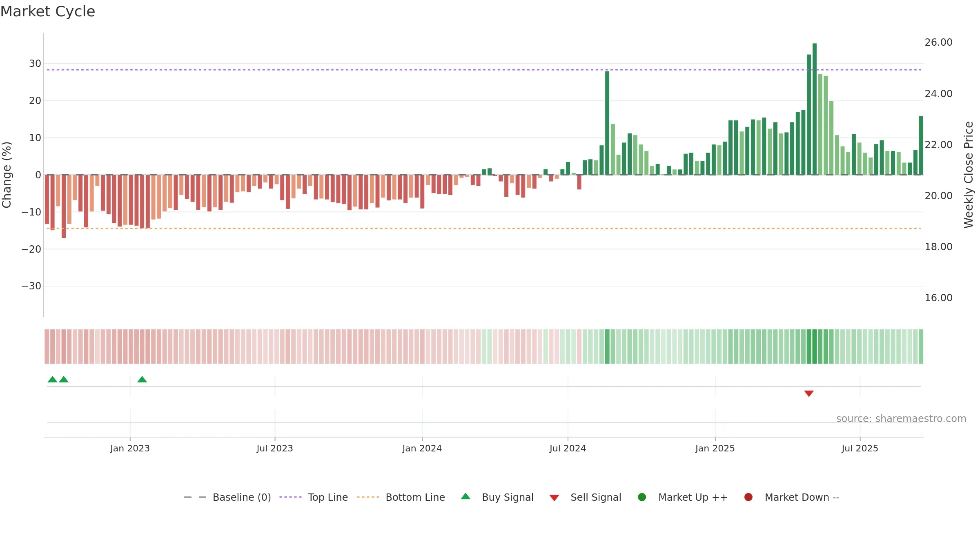Click the 20.00 price axis label
The image size is (980, 551).
pyautogui.click(x=938, y=196)
